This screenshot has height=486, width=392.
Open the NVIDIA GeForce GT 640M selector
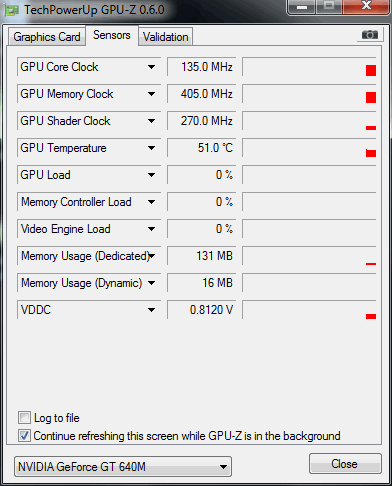(x=123, y=466)
